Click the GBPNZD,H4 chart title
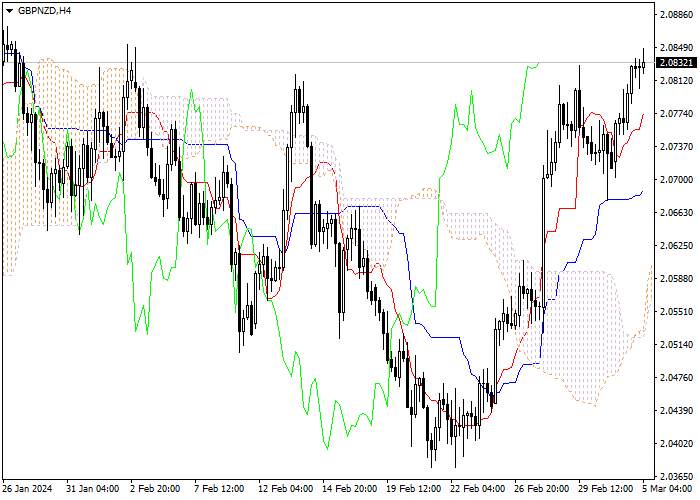Screen dimensions: 700x500 [44, 11]
